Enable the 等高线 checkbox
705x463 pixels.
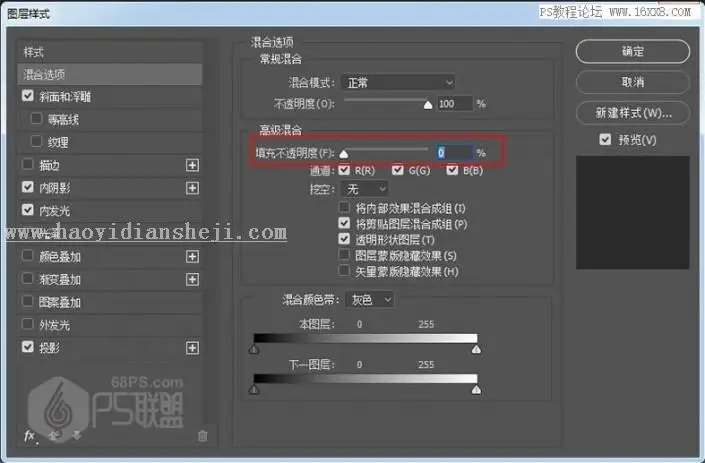click(x=36, y=119)
